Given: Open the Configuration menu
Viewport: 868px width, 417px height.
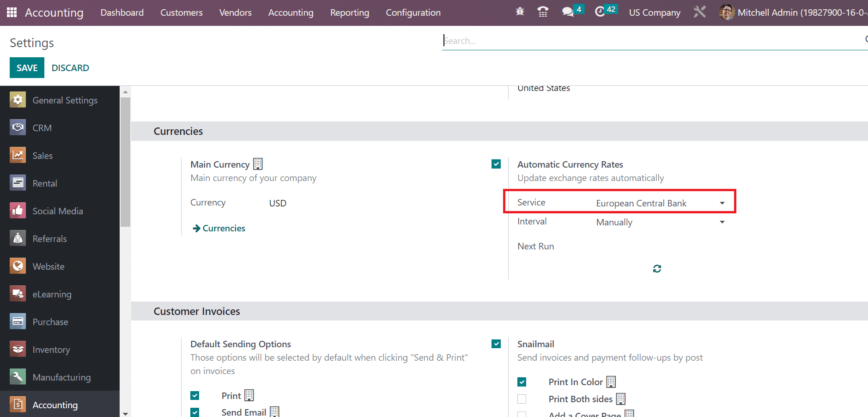Looking at the screenshot, I should (x=413, y=12).
